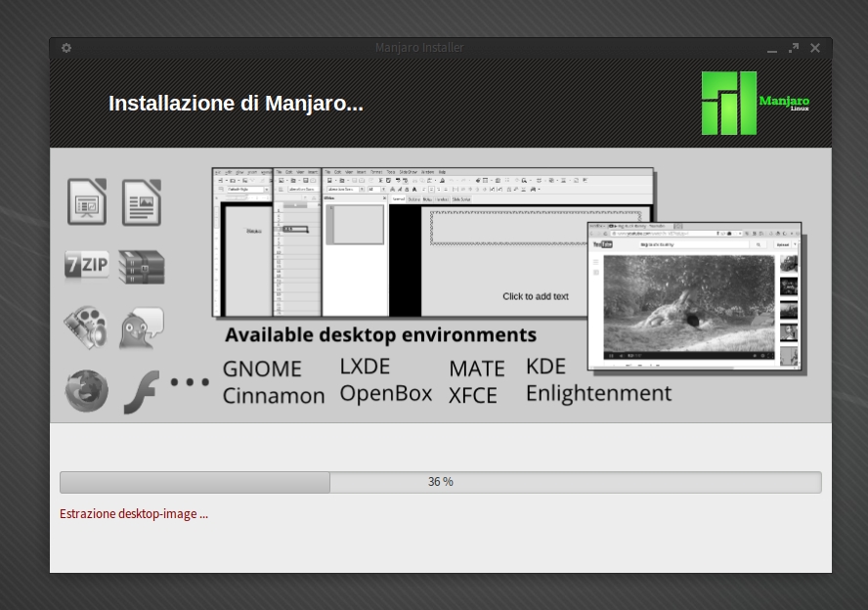This screenshot has width=868, height=610.
Task: Click the Flash player icon
Action: 141,392
